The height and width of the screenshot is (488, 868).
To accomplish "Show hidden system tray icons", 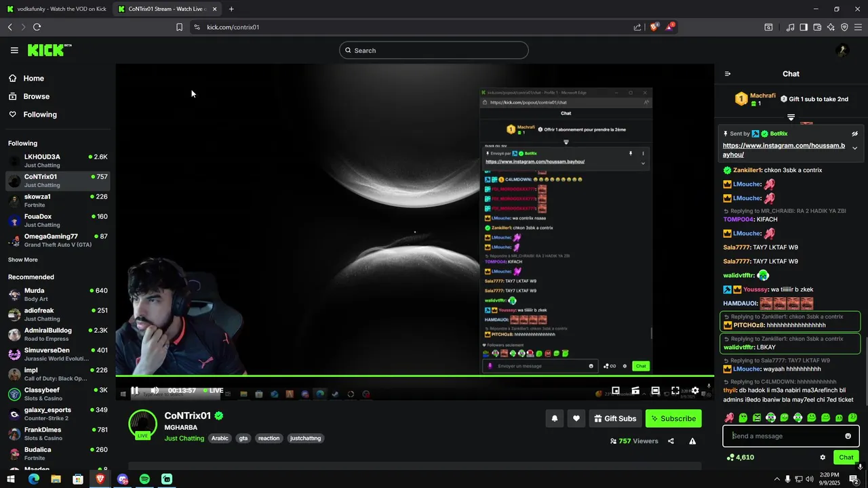I will pos(776,479).
